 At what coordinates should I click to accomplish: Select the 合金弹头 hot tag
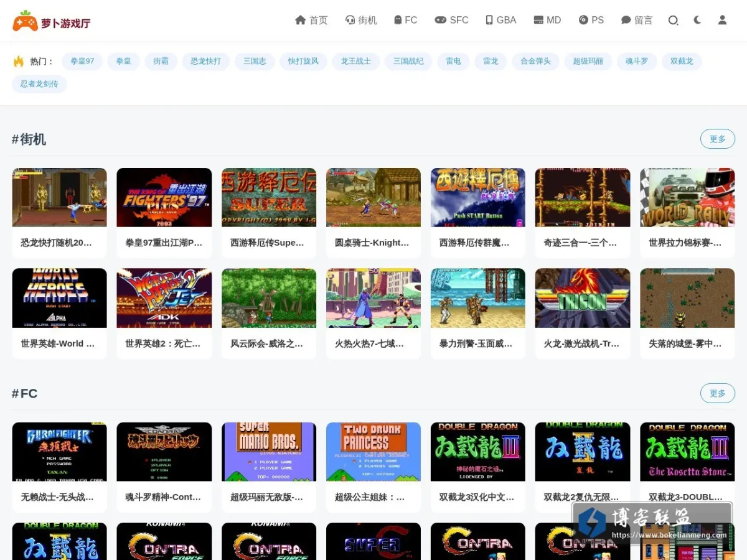535,61
